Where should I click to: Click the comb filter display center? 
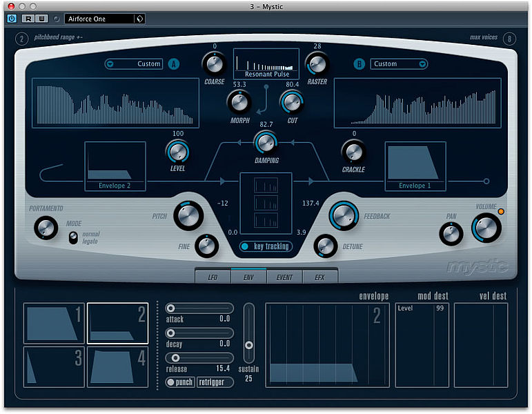point(266,204)
